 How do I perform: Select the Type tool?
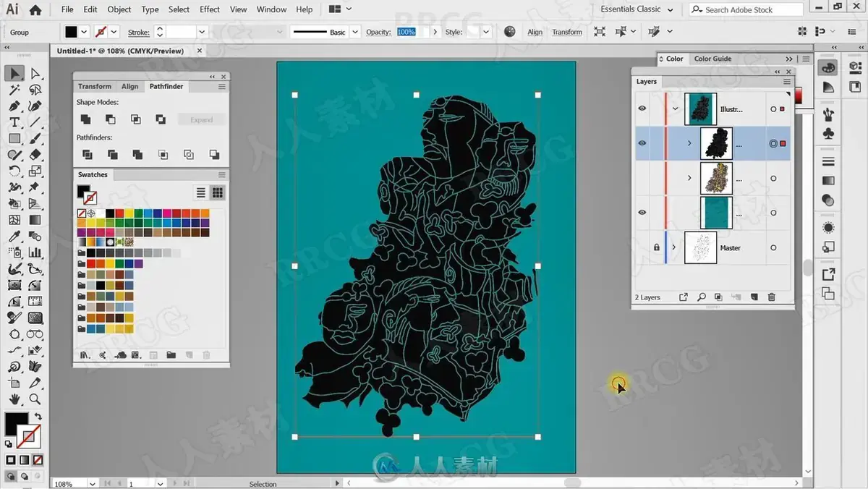click(14, 122)
